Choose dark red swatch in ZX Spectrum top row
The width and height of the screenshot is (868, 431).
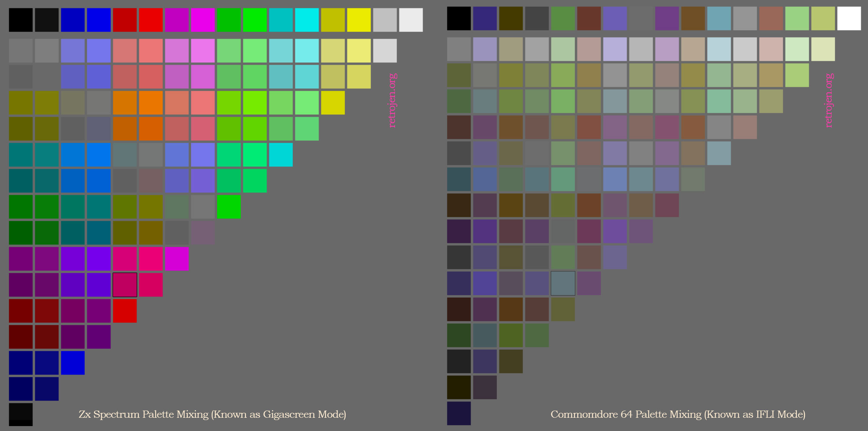click(125, 20)
